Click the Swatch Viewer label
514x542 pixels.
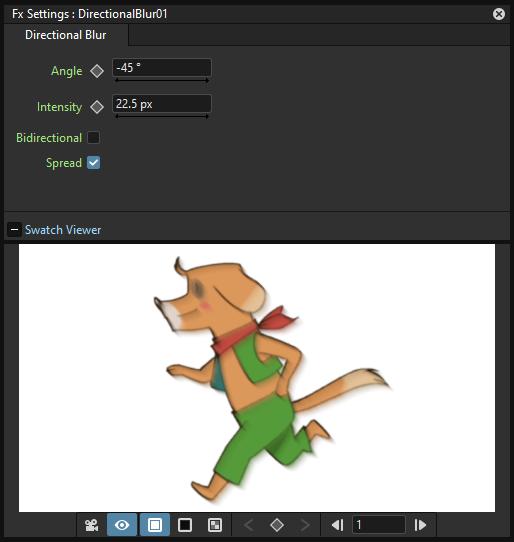click(x=63, y=230)
